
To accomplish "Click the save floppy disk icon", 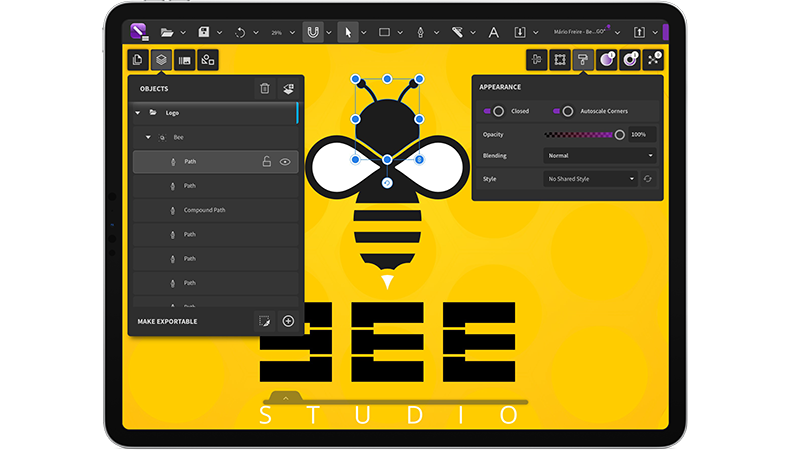I will (x=204, y=32).
